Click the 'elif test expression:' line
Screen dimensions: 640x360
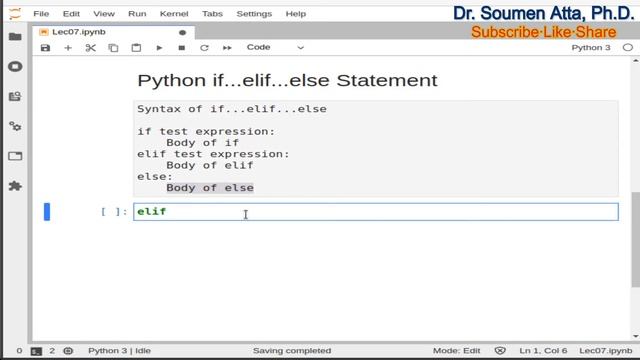(x=213, y=154)
